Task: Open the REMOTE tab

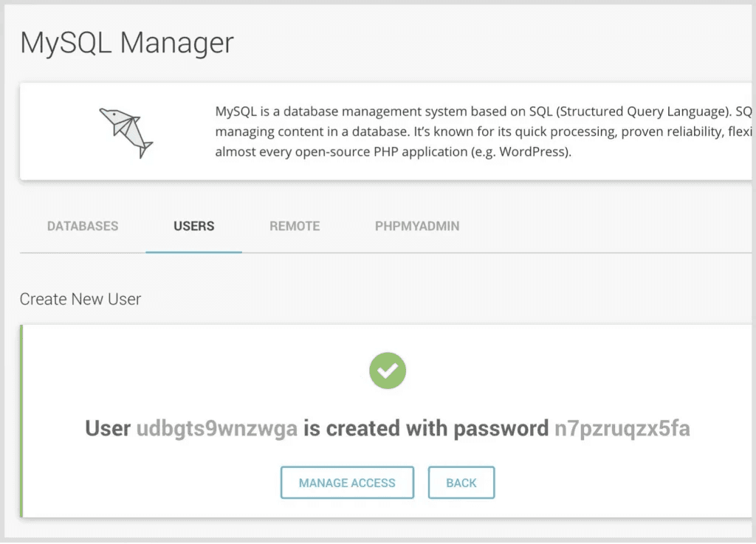Action: point(295,226)
